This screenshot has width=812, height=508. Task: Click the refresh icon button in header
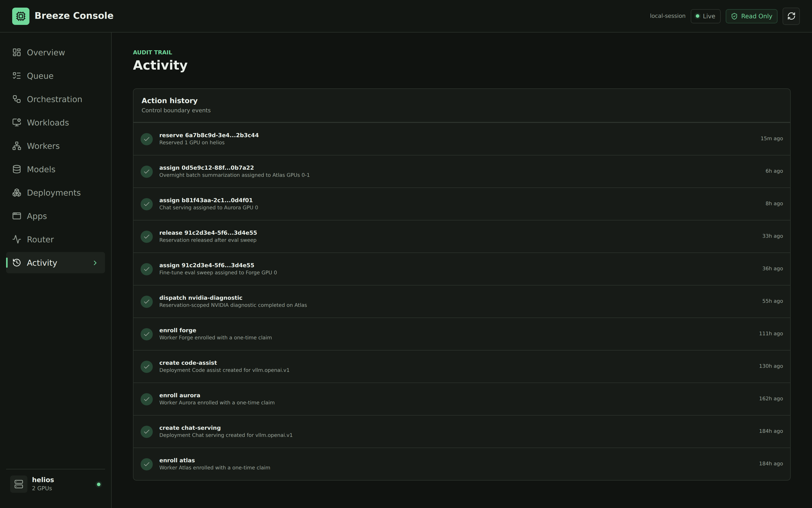pyautogui.click(x=791, y=16)
